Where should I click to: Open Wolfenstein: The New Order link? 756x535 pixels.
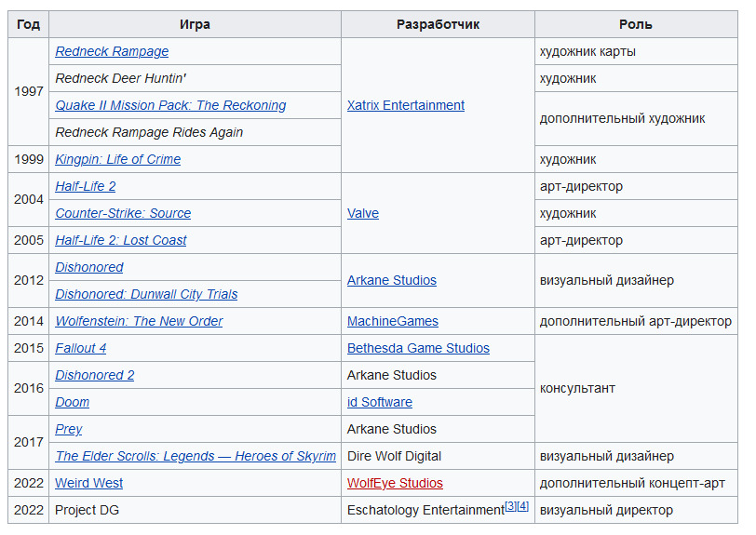tap(139, 321)
